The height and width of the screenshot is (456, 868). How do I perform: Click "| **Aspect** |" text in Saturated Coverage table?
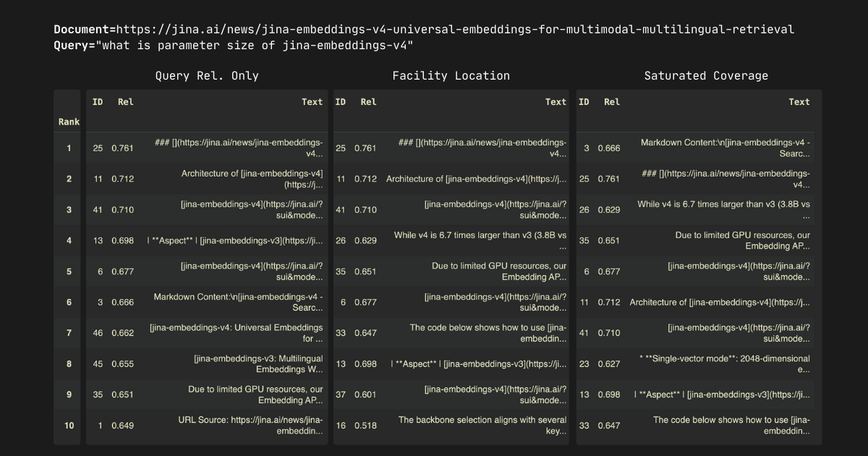click(x=723, y=394)
